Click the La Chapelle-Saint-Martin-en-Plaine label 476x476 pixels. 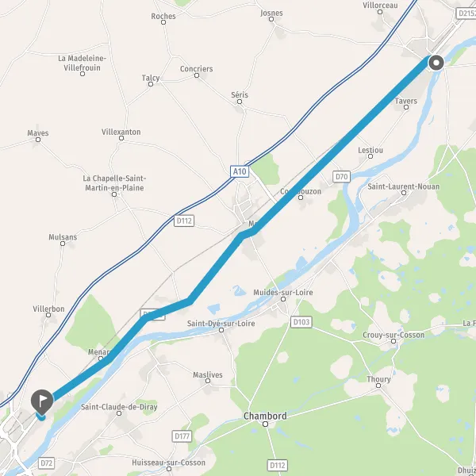tap(114, 183)
